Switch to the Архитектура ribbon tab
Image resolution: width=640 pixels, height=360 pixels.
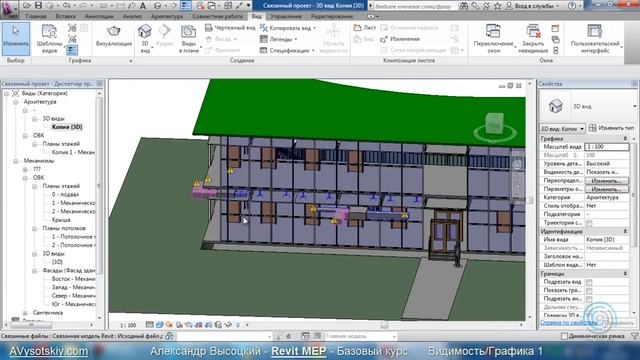[x=167, y=16]
